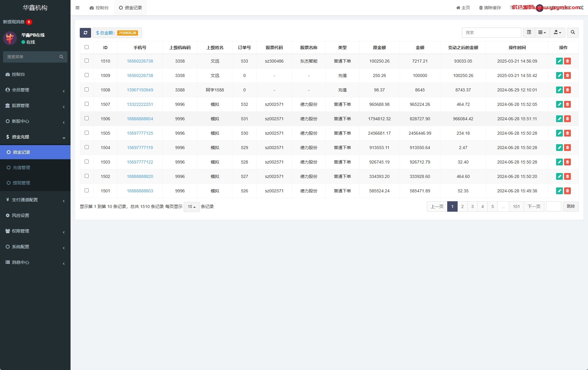
Task: Delete record ID 1507
Action: [x=567, y=104]
